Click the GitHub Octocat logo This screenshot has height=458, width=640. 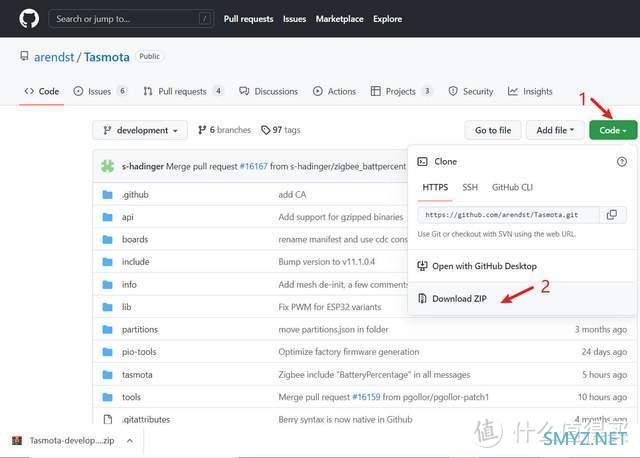(29, 19)
